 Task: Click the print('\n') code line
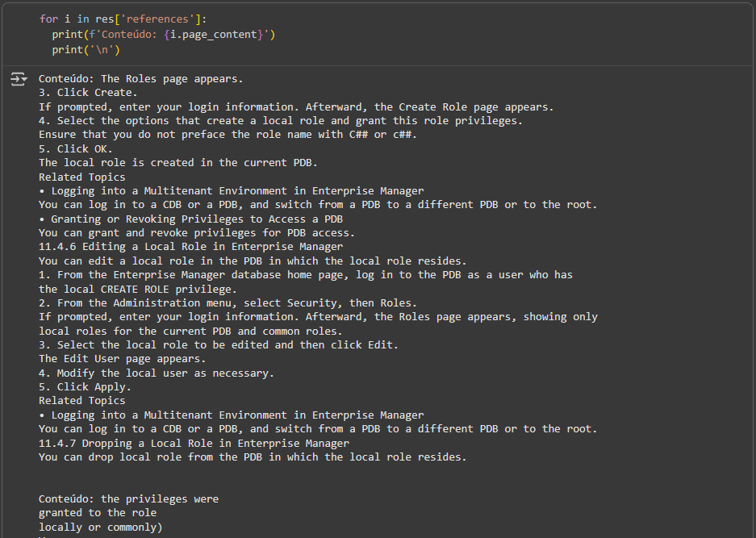click(86, 50)
